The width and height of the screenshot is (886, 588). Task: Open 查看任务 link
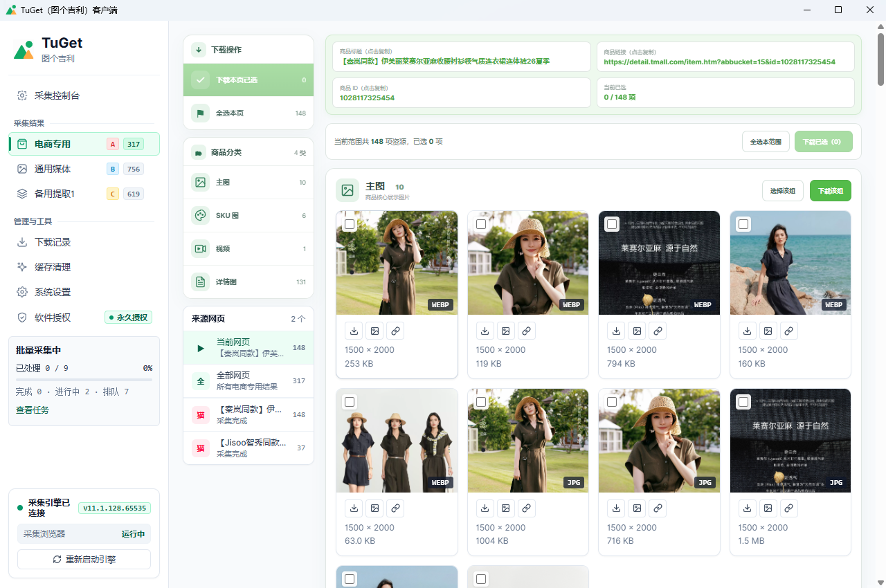pos(33,410)
